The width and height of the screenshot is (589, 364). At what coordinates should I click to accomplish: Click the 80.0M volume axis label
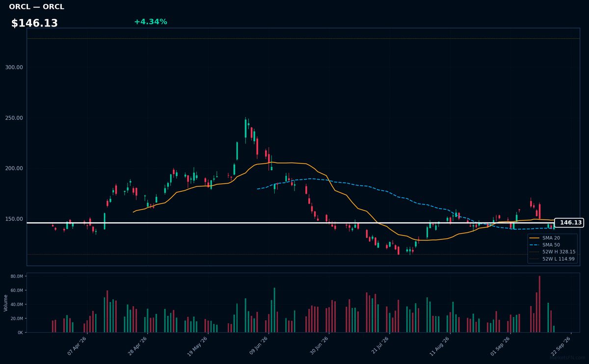coord(17,277)
